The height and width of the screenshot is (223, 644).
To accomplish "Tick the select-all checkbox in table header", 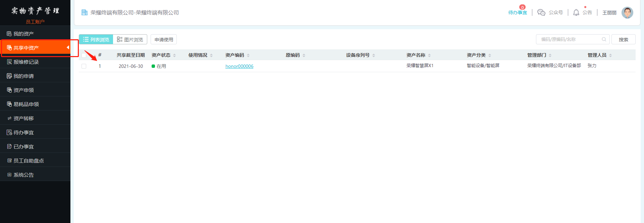I will click(x=84, y=55).
